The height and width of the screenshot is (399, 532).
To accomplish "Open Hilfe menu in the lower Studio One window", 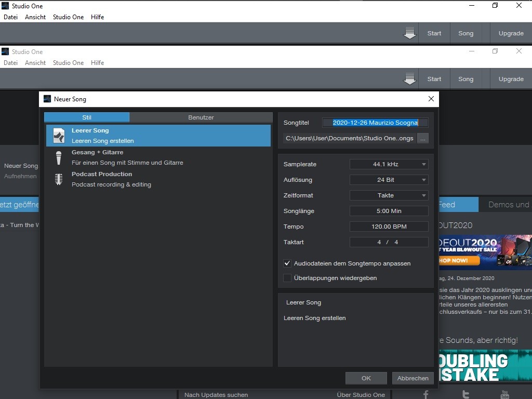I will 97,63.
